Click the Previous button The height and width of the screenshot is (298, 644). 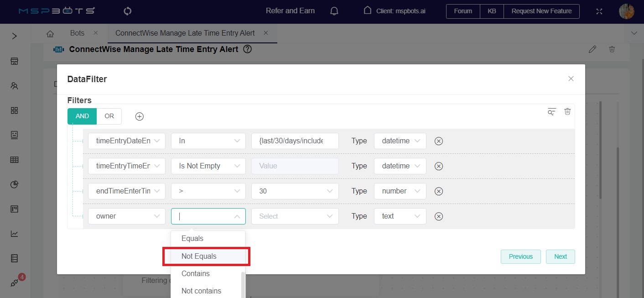click(520, 256)
